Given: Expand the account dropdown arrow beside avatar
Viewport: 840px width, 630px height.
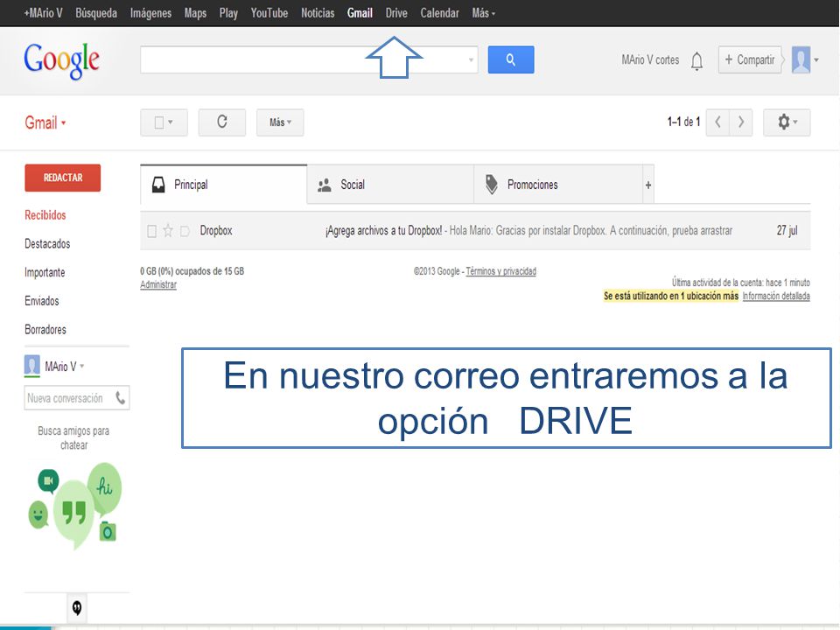Looking at the screenshot, I should tap(816, 60).
